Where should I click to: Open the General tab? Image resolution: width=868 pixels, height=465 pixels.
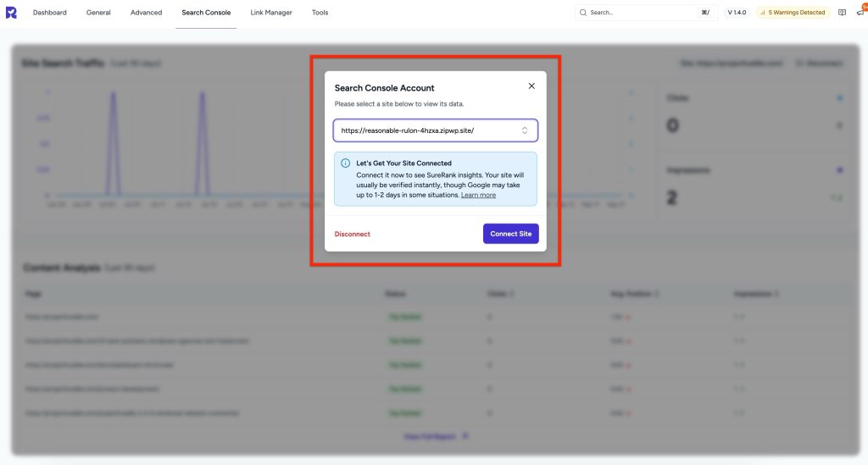98,13
